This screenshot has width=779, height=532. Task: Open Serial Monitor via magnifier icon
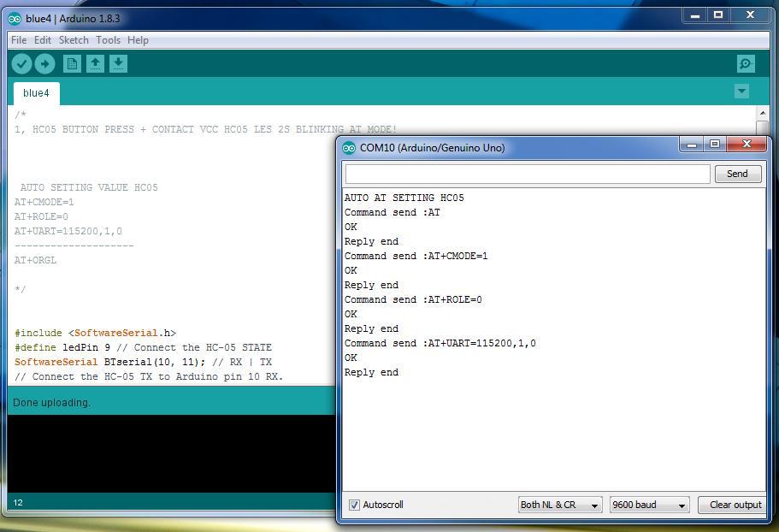point(746,63)
